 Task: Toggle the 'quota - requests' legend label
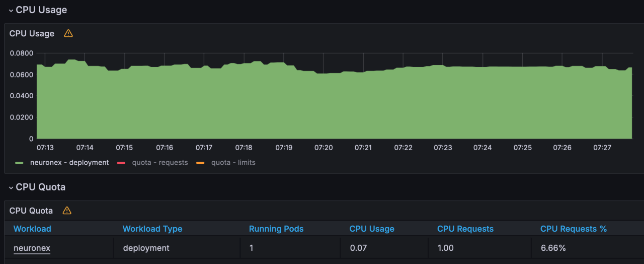(x=159, y=163)
